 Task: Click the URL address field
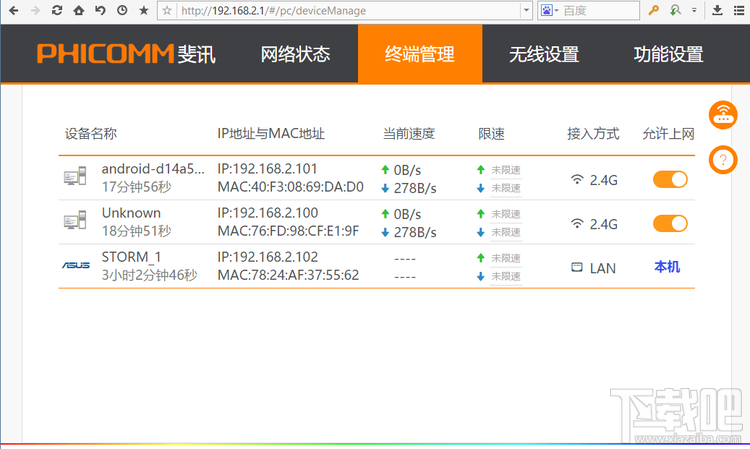click(x=349, y=11)
